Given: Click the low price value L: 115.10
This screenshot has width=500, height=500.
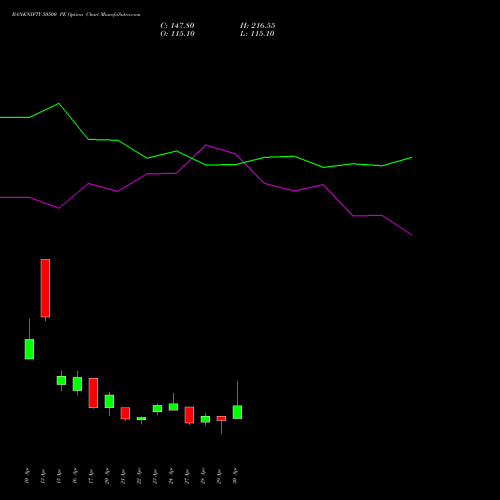Looking at the screenshot, I should pos(257,34).
